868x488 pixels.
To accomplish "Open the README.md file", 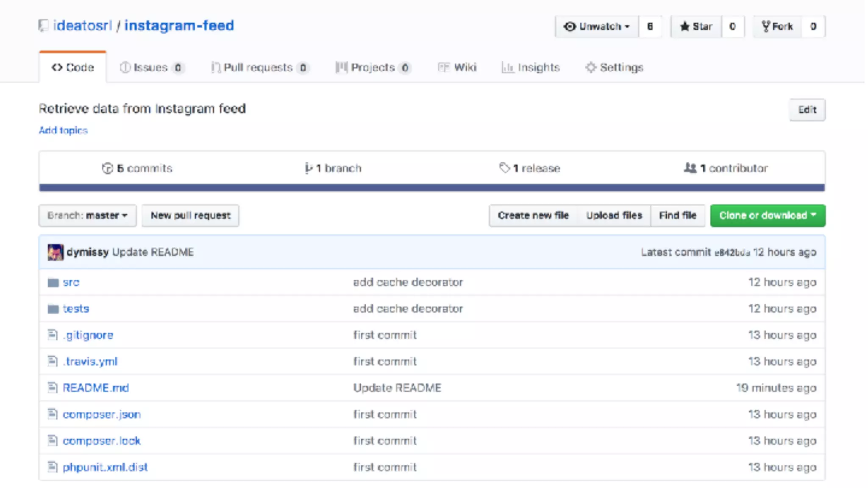I will pyautogui.click(x=96, y=388).
